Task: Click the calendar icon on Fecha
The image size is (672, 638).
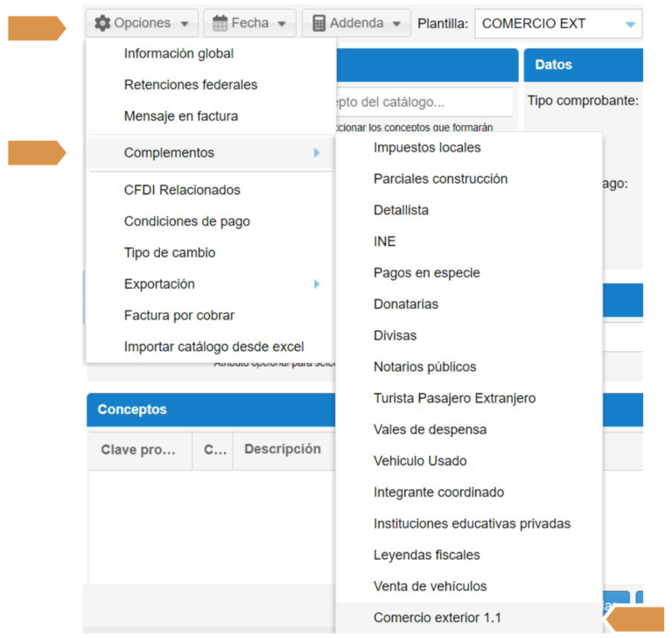Action: coord(220,24)
